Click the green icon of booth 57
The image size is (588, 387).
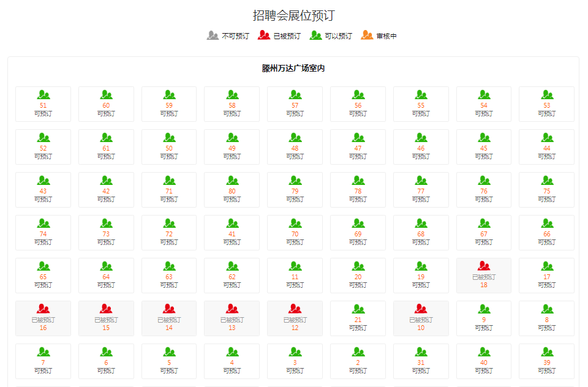(295, 95)
